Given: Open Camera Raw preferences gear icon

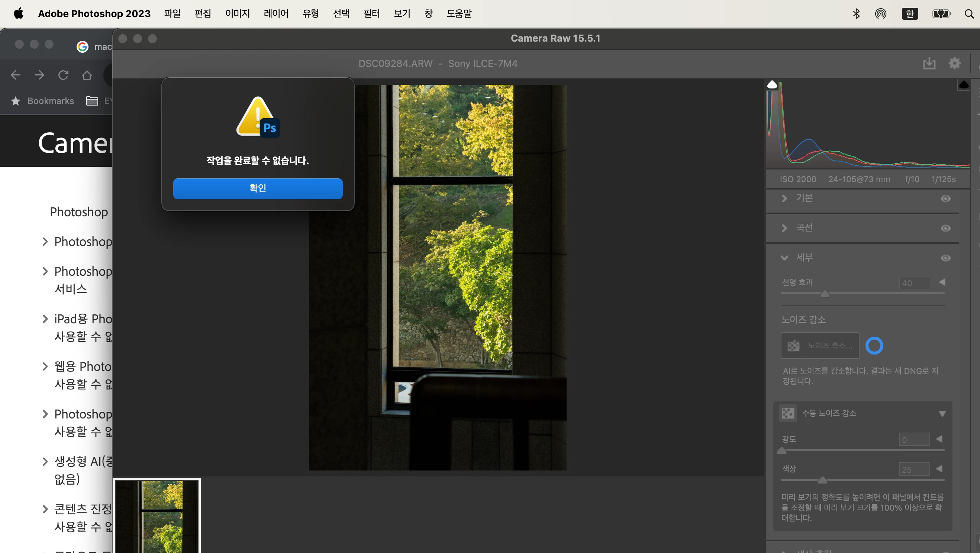Looking at the screenshot, I should (954, 63).
